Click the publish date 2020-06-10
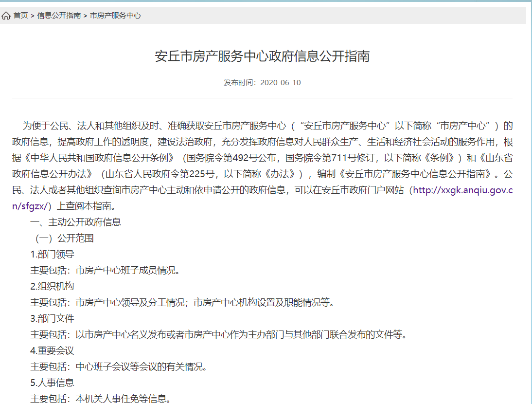 point(281,83)
